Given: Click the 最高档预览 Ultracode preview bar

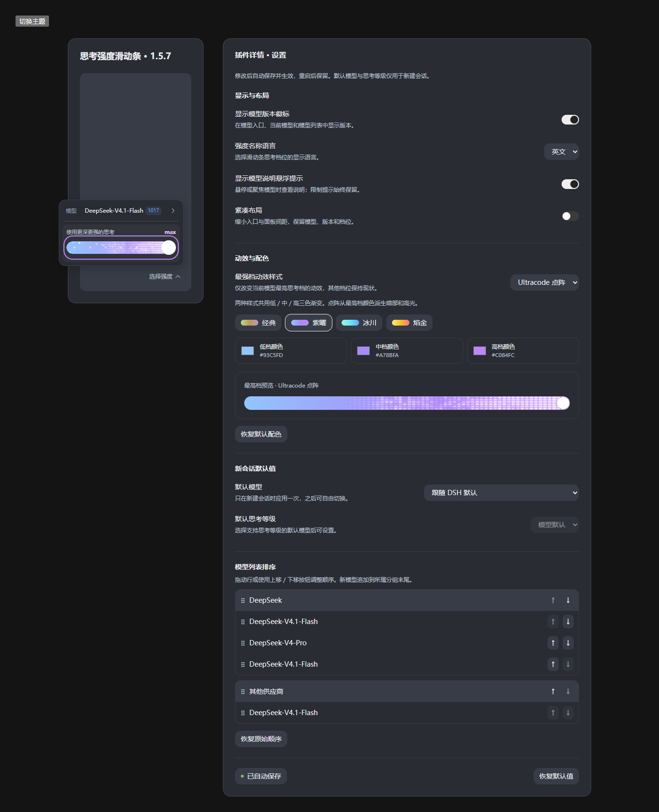Looking at the screenshot, I should click(407, 403).
